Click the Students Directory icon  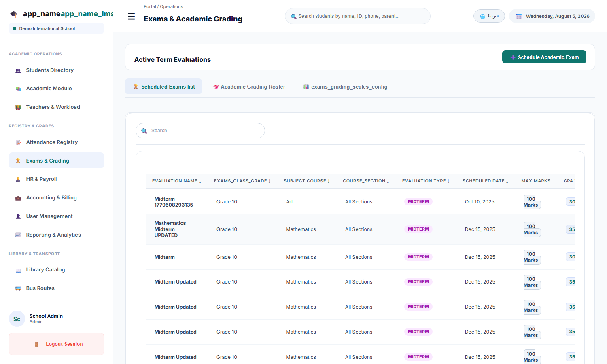coord(18,70)
